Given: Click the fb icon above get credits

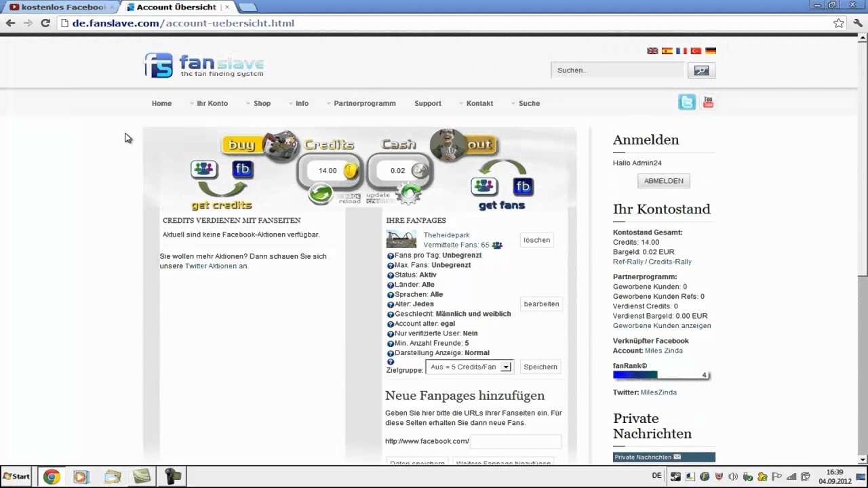Looking at the screenshot, I should coord(242,169).
